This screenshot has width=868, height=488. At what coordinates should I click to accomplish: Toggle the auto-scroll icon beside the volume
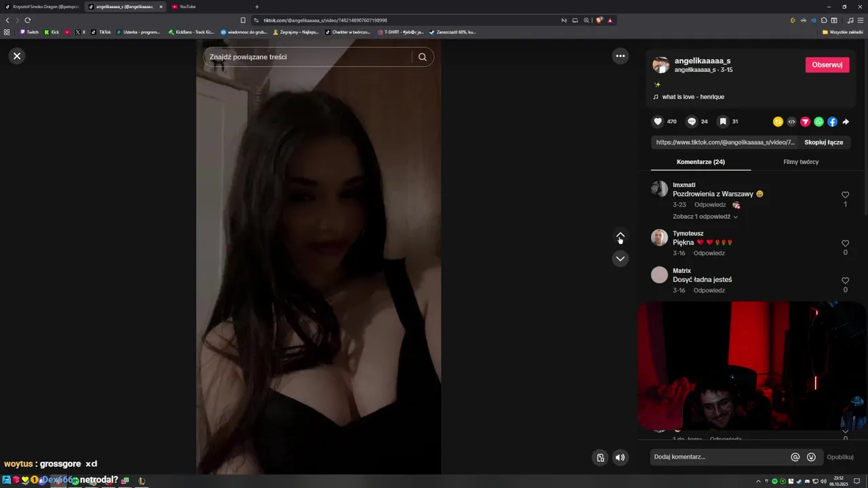pyautogui.click(x=600, y=457)
